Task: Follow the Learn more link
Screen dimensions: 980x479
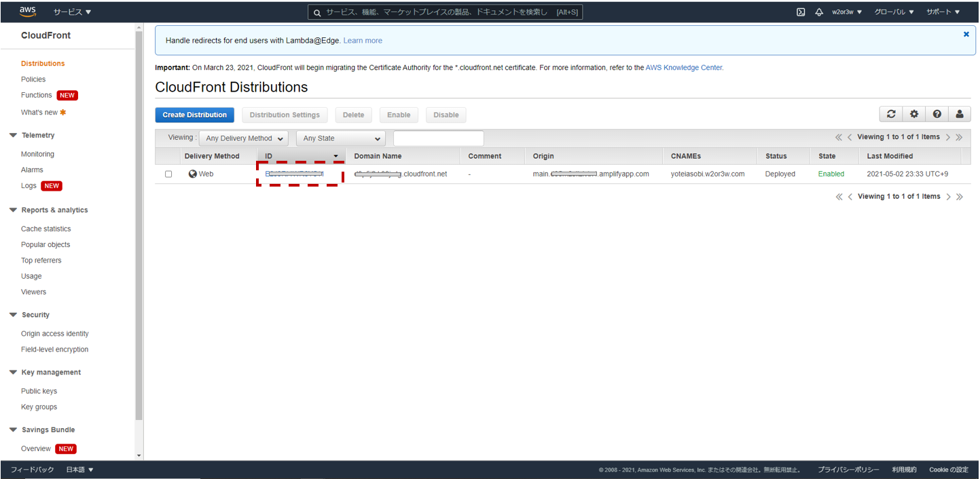Action: pos(363,41)
